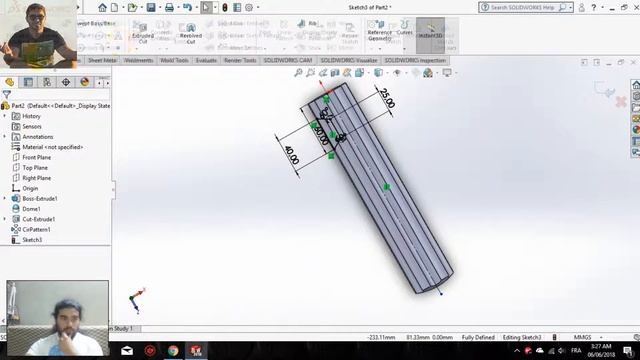Open a file using the Open folder icon

132,7
